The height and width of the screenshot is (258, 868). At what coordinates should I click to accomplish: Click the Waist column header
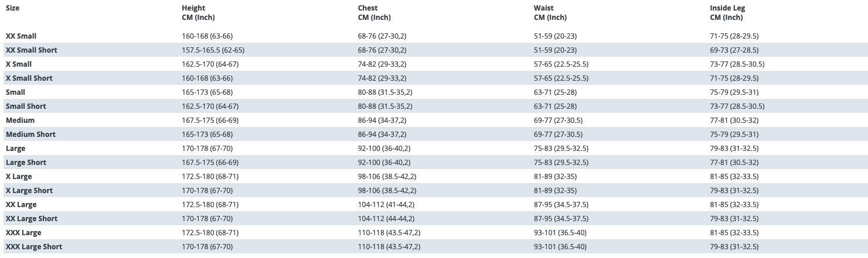click(x=543, y=8)
